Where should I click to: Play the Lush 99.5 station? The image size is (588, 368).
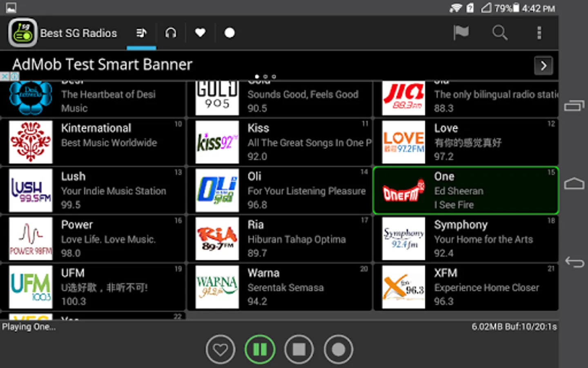coord(93,190)
